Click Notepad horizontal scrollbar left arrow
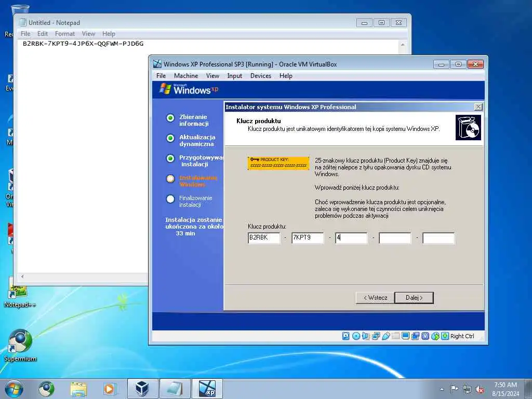Image resolution: width=532 pixels, height=399 pixels. point(22,276)
